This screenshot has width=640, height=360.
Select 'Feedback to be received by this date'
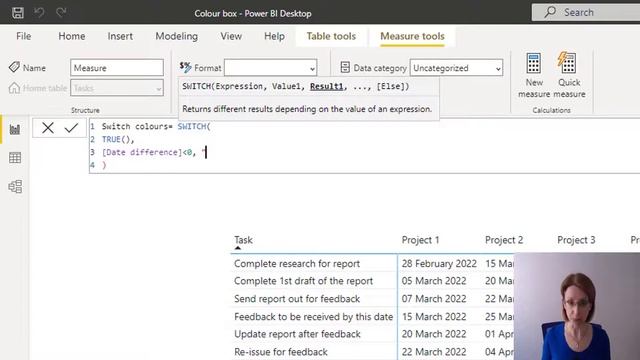(313, 317)
